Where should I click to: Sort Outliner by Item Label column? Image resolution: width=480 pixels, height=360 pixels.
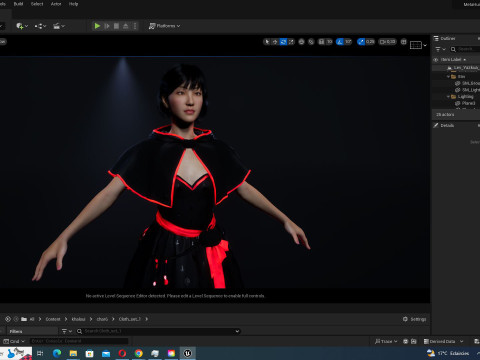(453, 60)
